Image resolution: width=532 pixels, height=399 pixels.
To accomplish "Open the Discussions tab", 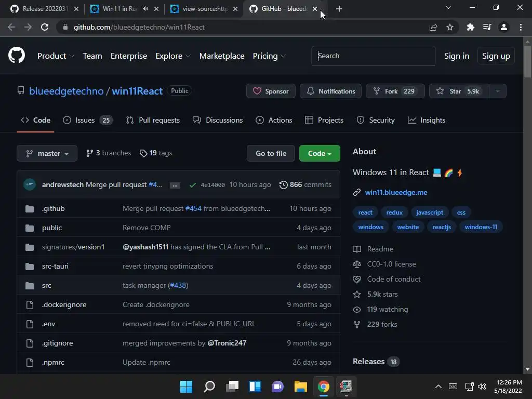I will [218, 120].
